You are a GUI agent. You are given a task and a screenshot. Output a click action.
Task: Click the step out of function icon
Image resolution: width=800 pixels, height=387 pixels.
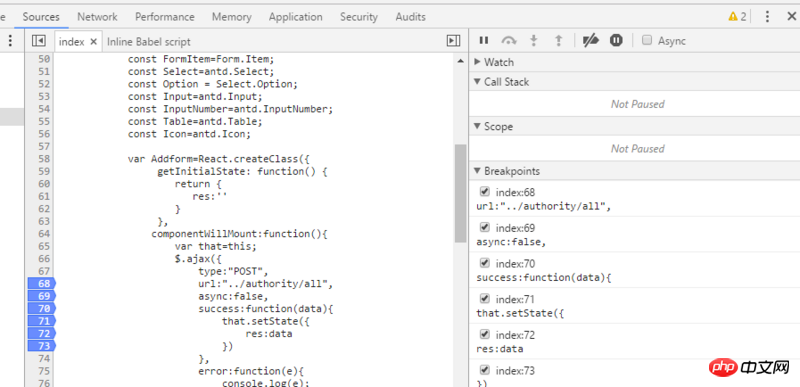point(559,41)
